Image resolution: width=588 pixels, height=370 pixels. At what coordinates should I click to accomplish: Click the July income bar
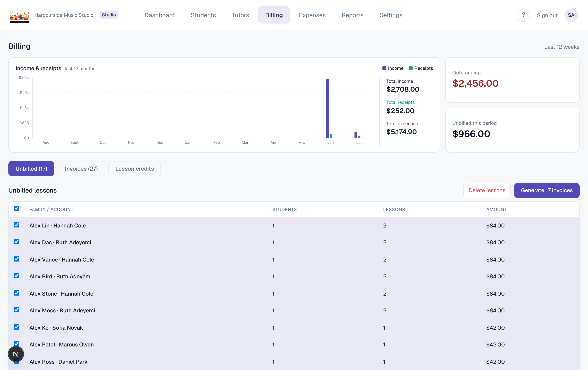356,135
